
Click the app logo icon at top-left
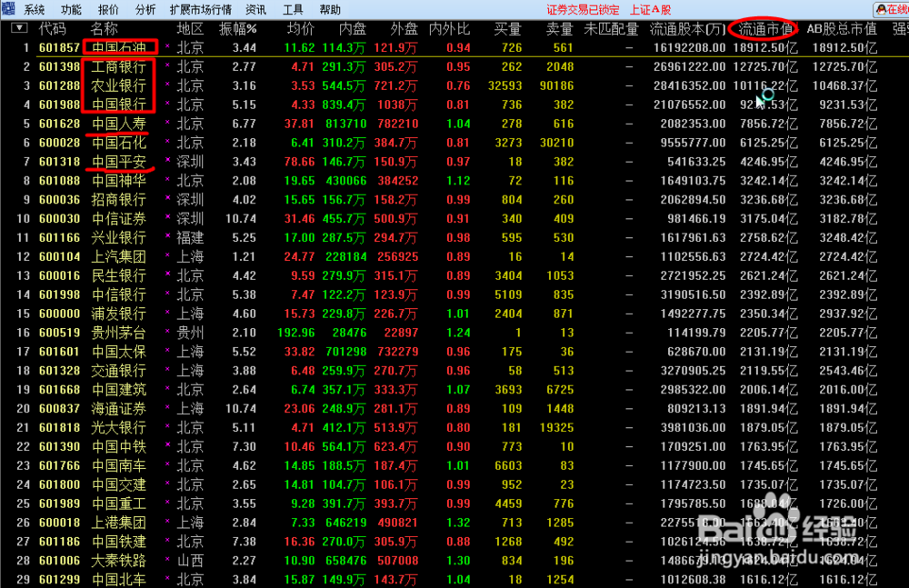pyautogui.click(x=8, y=8)
